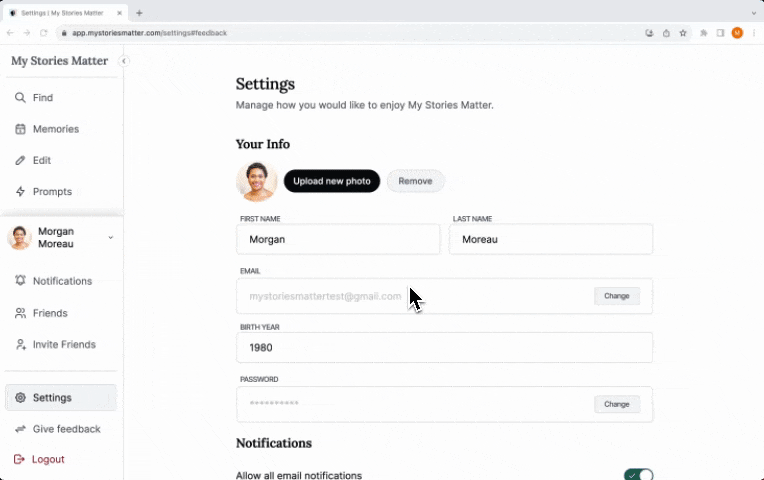Image resolution: width=764 pixels, height=480 pixels.
Task: Click the Settings gear icon
Action: tap(20, 398)
